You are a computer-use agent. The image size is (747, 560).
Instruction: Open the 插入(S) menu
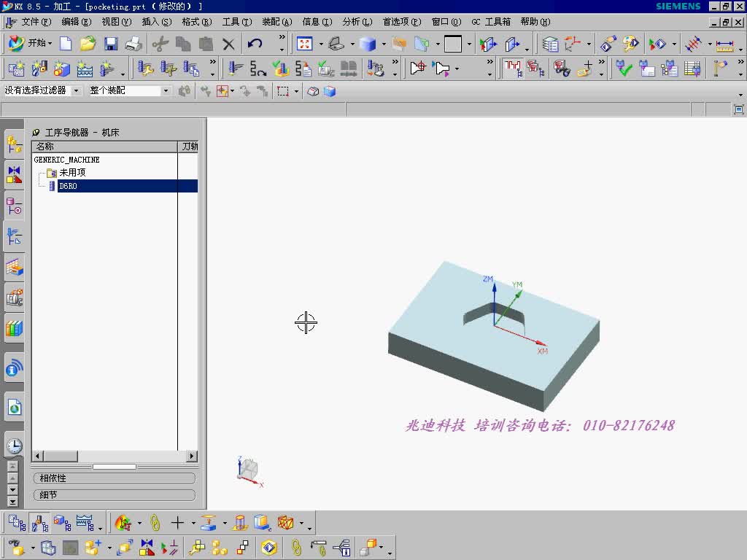pyautogui.click(x=157, y=22)
